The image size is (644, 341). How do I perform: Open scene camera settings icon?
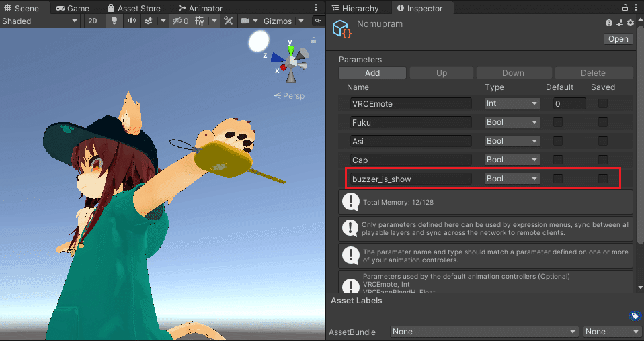click(245, 21)
